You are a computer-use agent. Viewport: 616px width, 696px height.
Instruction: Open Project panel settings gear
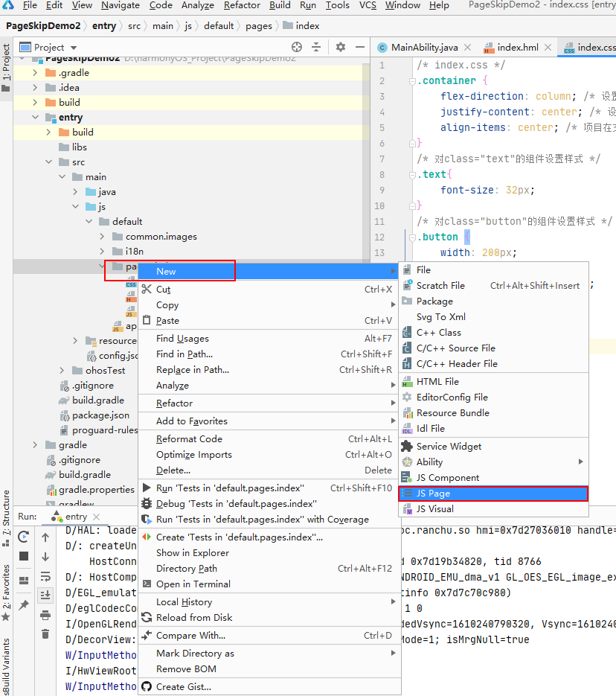(341, 47)
